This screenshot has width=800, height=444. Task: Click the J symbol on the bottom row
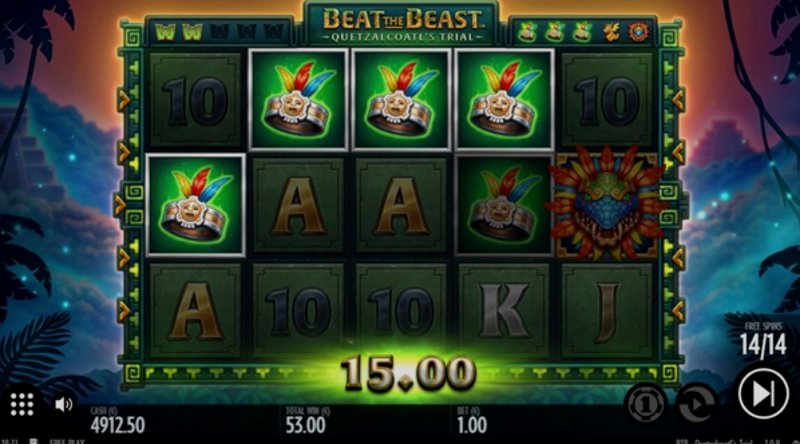pos(607,311)
